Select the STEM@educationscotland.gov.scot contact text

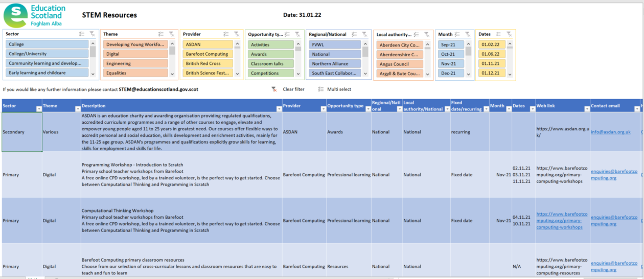pos(158,89)
